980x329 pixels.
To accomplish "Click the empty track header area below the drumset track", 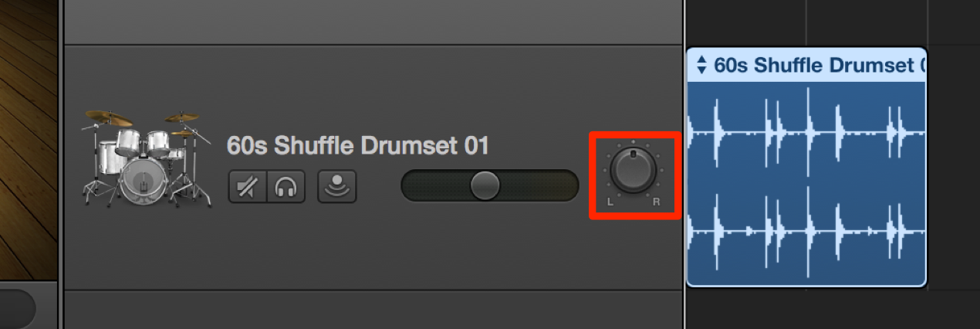I will 373,310.
